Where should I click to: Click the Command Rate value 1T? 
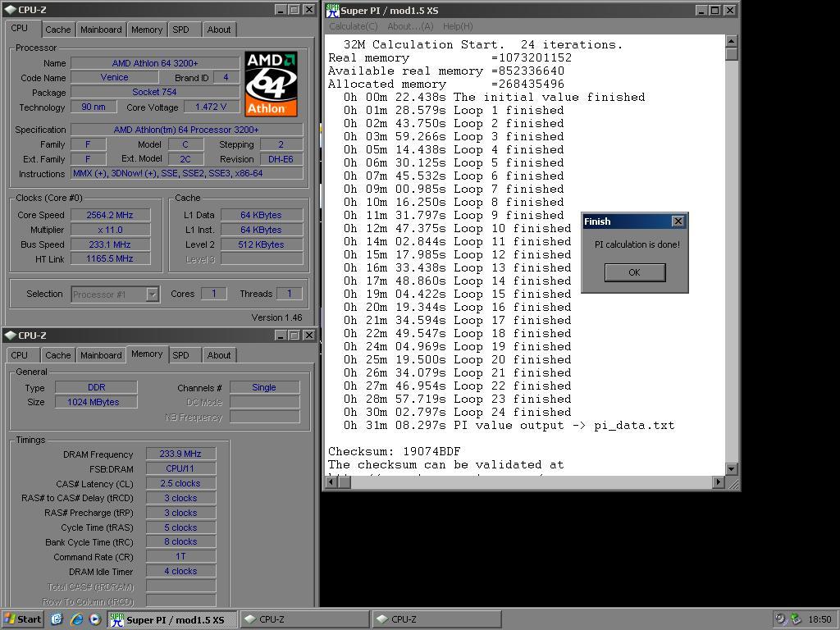click(x=180, y=557)
